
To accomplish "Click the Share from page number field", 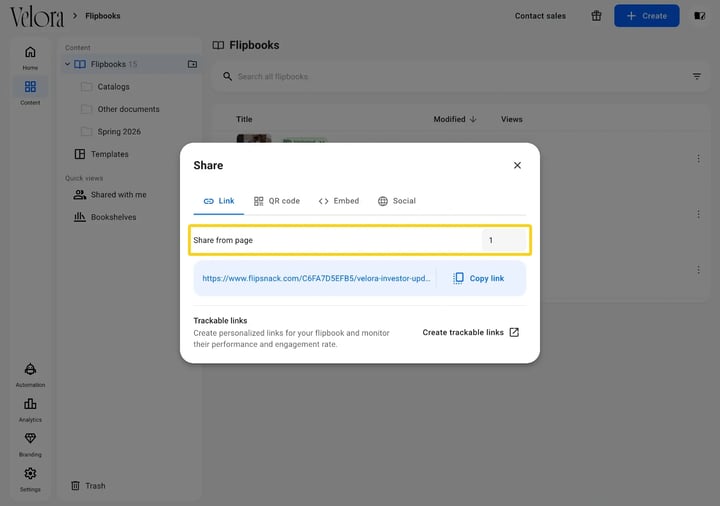I will point(504,240).
